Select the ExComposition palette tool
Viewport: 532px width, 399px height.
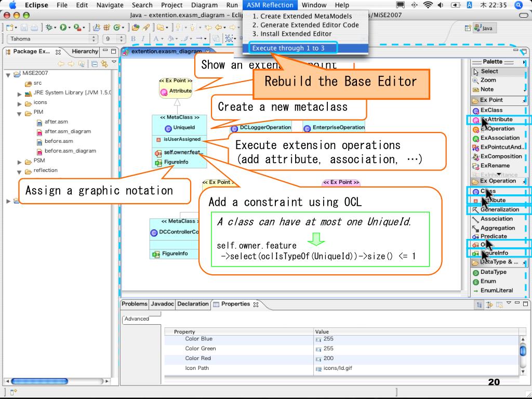coord(497,156)
